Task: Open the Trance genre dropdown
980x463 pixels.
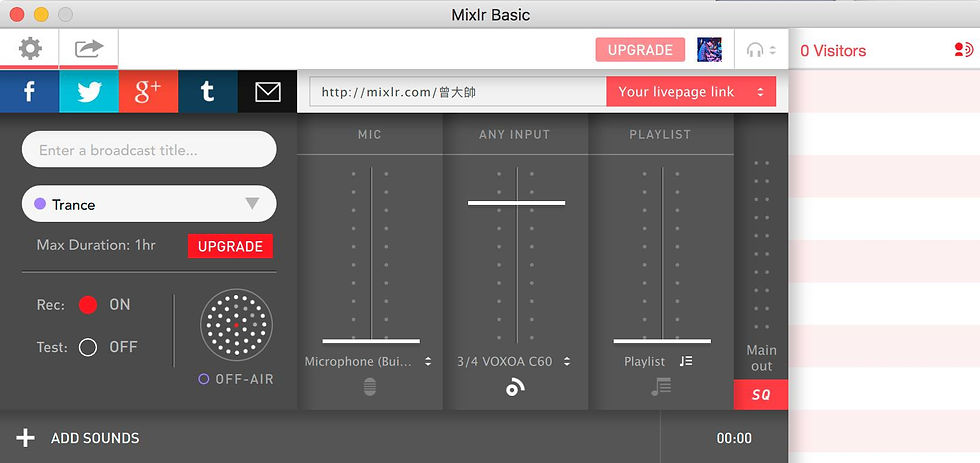Action: point(149,204)
